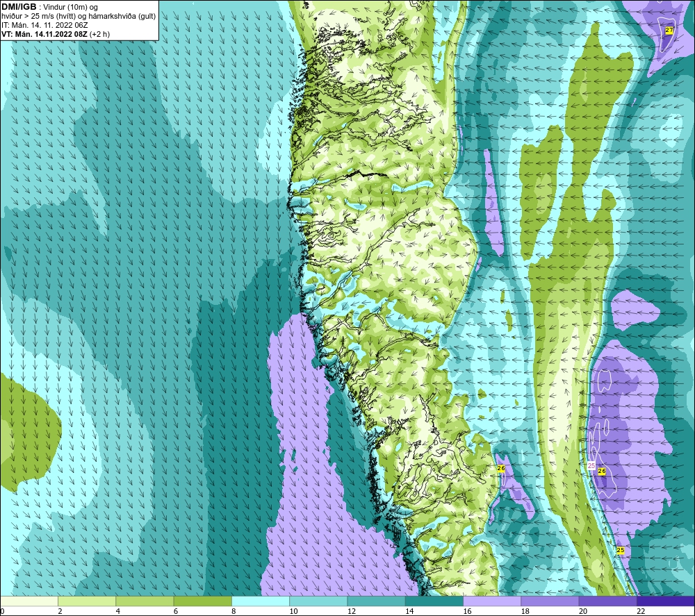Select the 20–22 m/s violet legend swatch

(x=607, y=601)
